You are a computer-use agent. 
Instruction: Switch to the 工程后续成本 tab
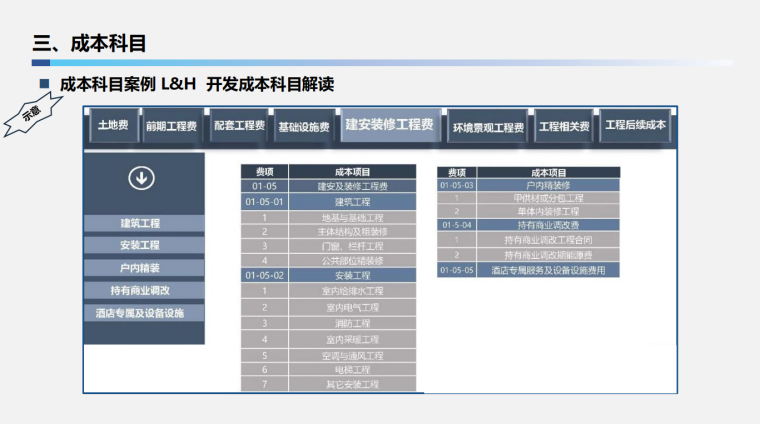click(636, 125)
